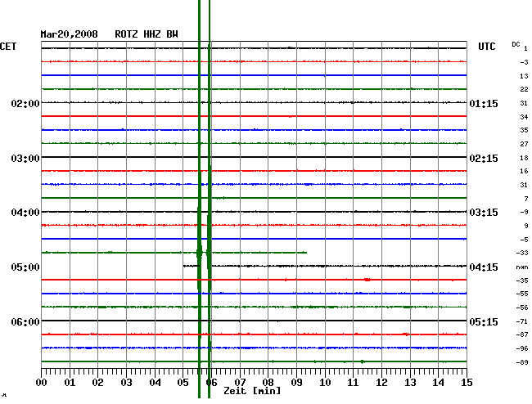Click the 02:00 CET time label
This screenshot has width=532, height=404.
click(x=25, y=103)
